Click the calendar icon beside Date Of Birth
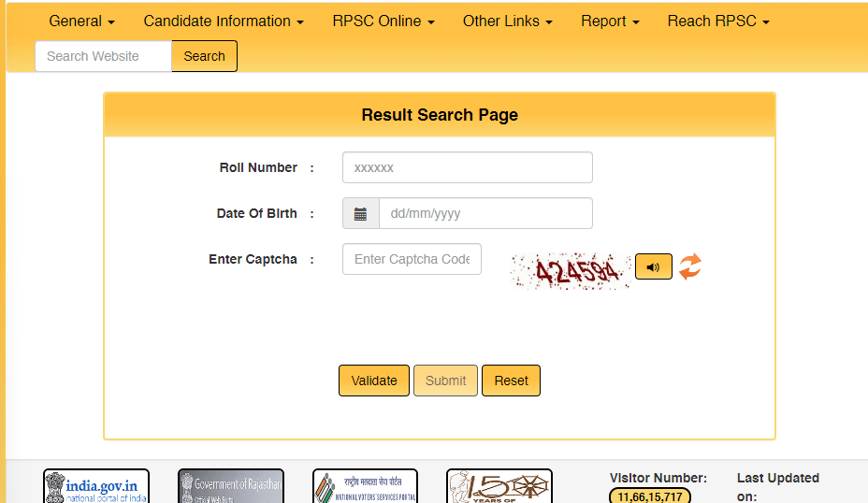 (x=360, y=213)
